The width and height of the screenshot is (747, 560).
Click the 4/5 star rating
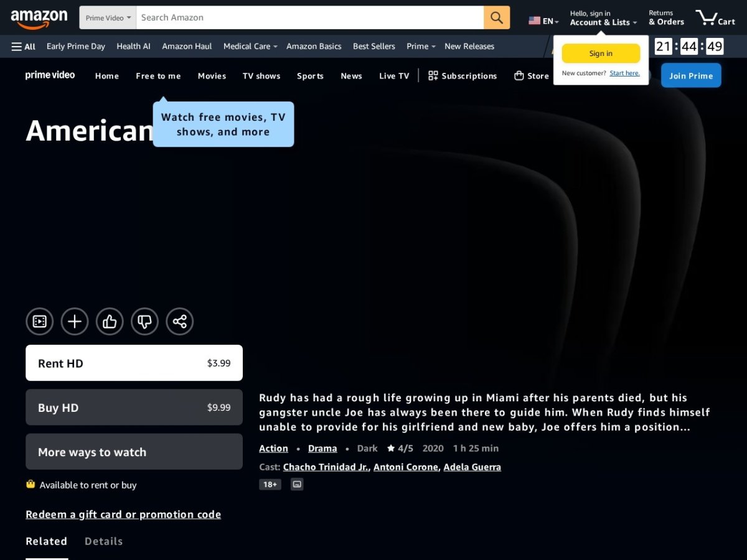coord(400,448)
